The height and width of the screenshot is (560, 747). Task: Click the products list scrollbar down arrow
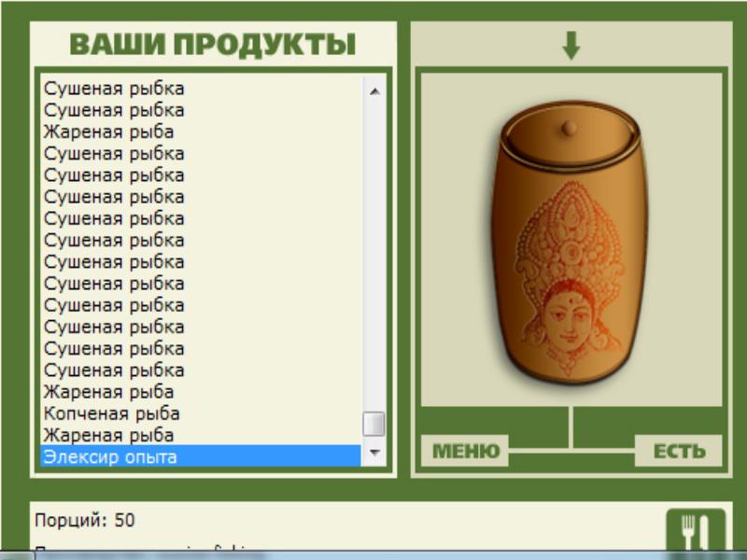click(374, 453)
